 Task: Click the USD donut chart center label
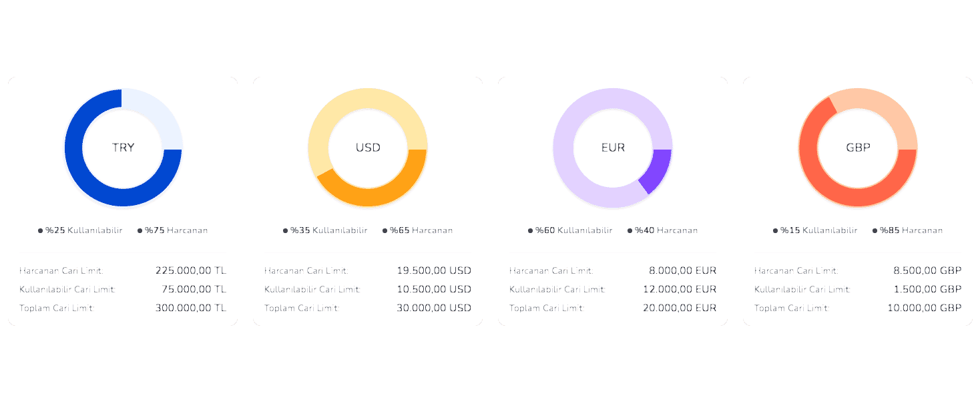(368, 148)
